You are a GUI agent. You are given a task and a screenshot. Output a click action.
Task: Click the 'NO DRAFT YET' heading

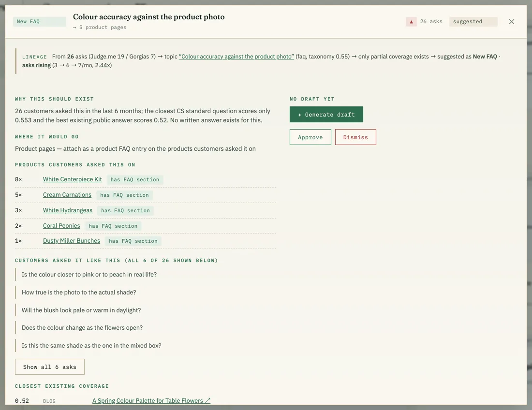(x=312, y=99)
